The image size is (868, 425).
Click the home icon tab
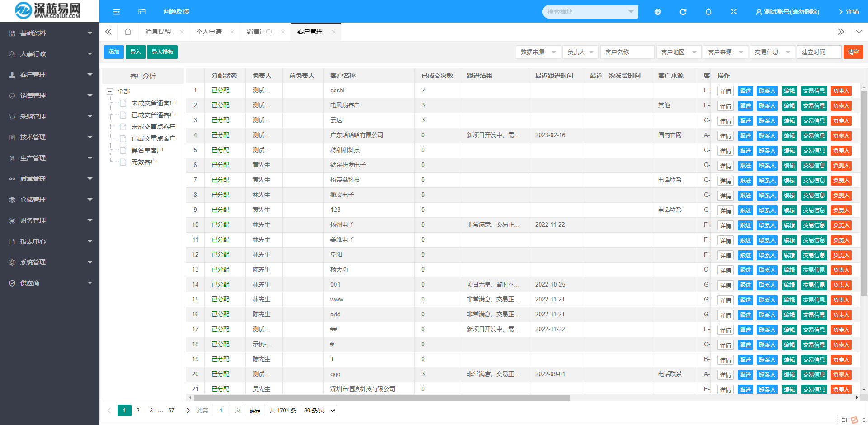click(x=128, y=32)
